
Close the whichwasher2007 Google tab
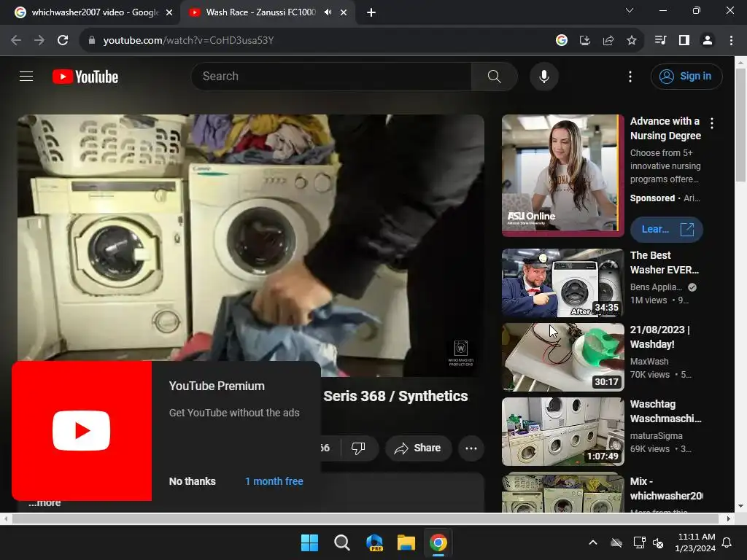169,13
